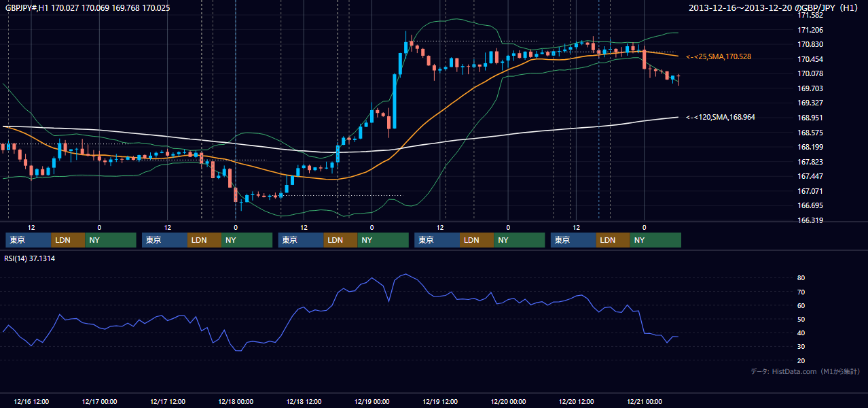Viewport: 868px width, 408px height.
Task: Click the 12/20 12:00 time label
Action: (576, 401)
